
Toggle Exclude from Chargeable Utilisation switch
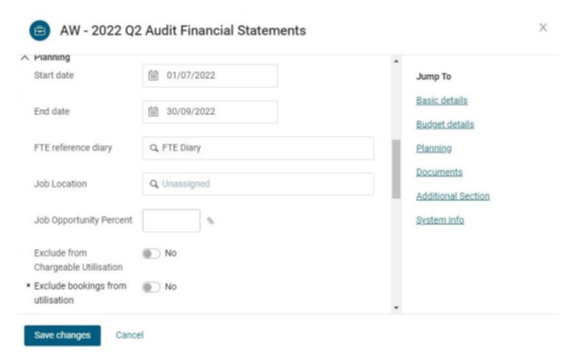[151, 254]
